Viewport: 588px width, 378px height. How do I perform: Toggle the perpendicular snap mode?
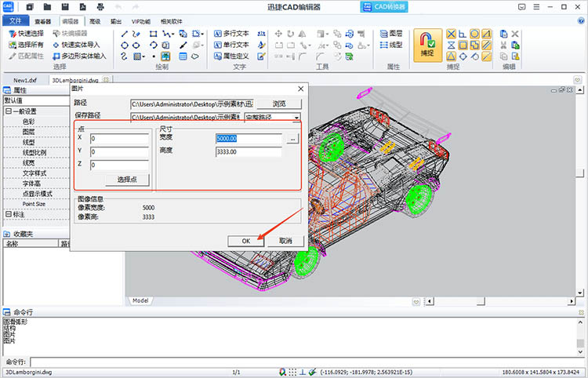[463, 35]
